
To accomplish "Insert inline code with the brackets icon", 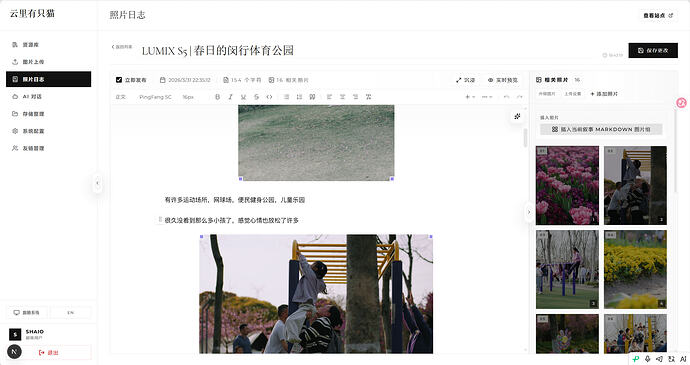I will pos(269,97).
